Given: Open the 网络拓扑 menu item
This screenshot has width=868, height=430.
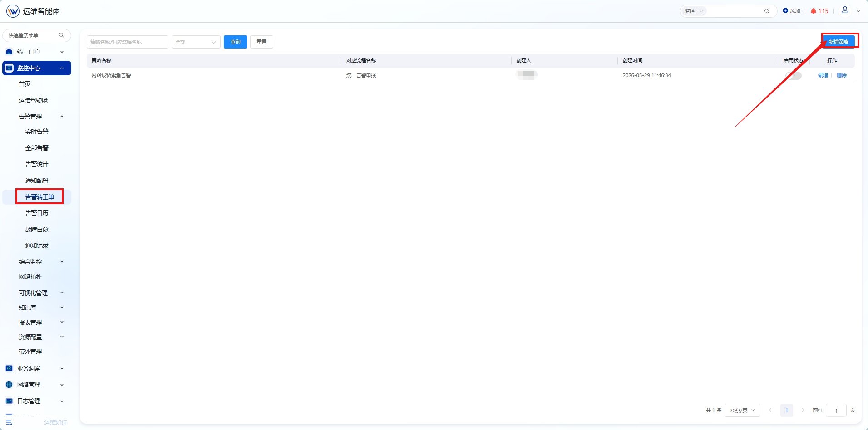Looking at the screenshot, I should click(30, 277).
